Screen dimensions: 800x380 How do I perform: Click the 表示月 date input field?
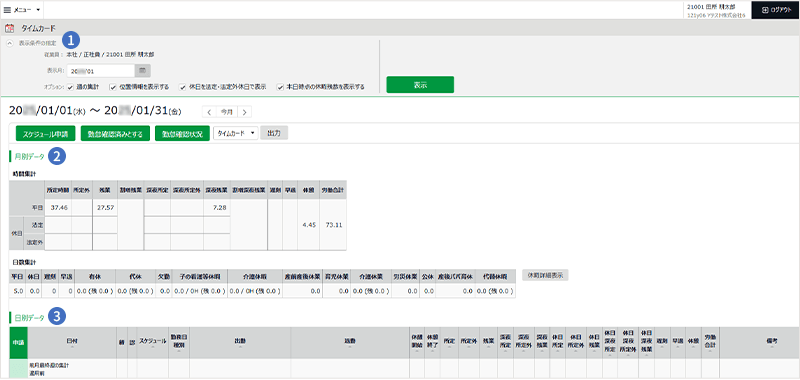pos(101,70)
